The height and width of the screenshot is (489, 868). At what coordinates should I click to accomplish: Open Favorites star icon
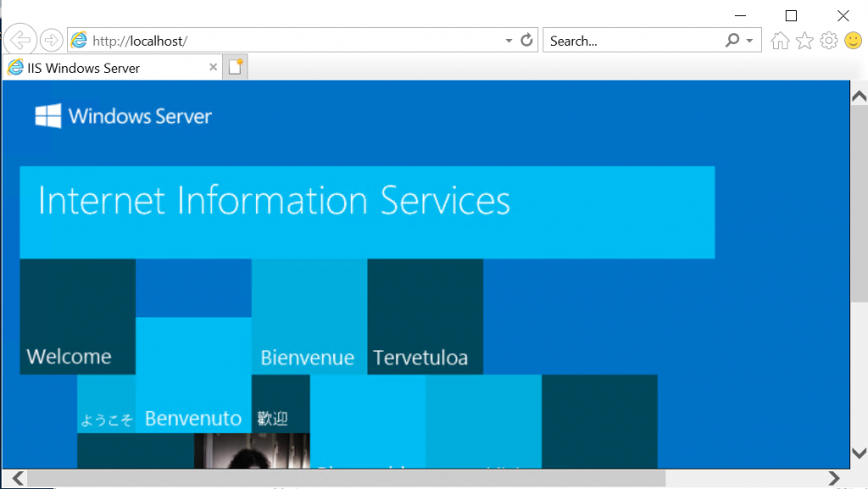click(804, 41)
